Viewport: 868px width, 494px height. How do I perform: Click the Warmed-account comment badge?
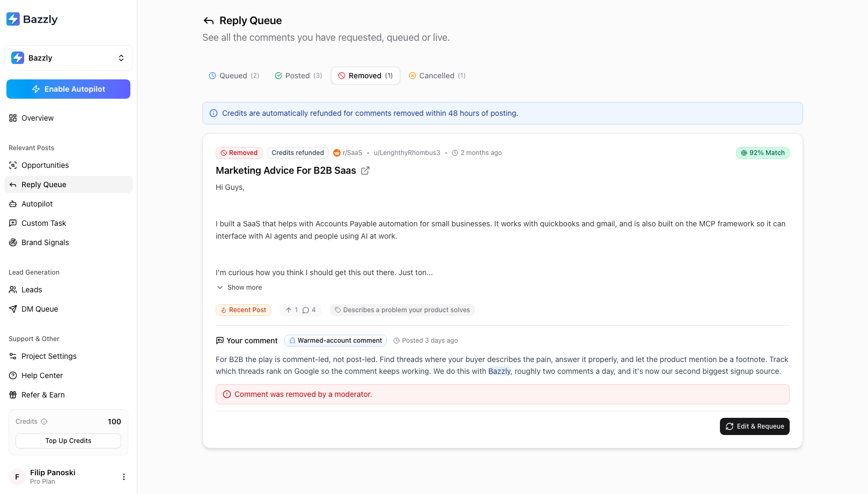pyautogui.click(x=335, y=341)
